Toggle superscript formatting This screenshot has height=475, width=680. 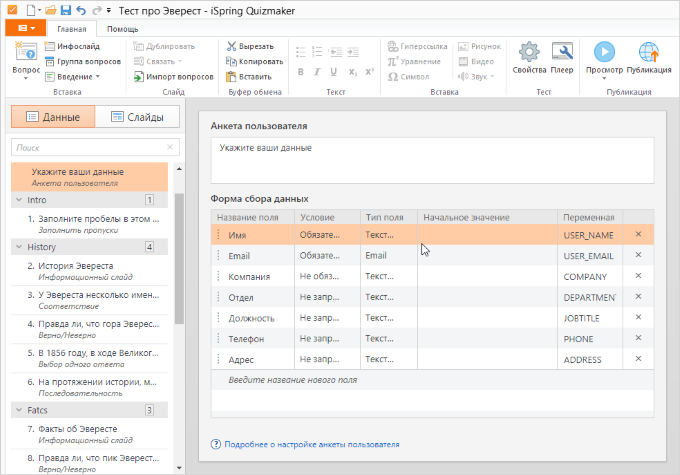click(369, 72)
